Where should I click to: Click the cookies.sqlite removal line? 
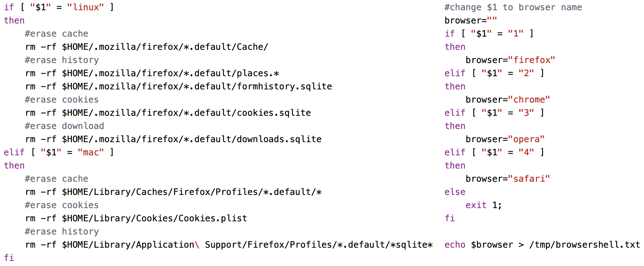coord(168,113)
